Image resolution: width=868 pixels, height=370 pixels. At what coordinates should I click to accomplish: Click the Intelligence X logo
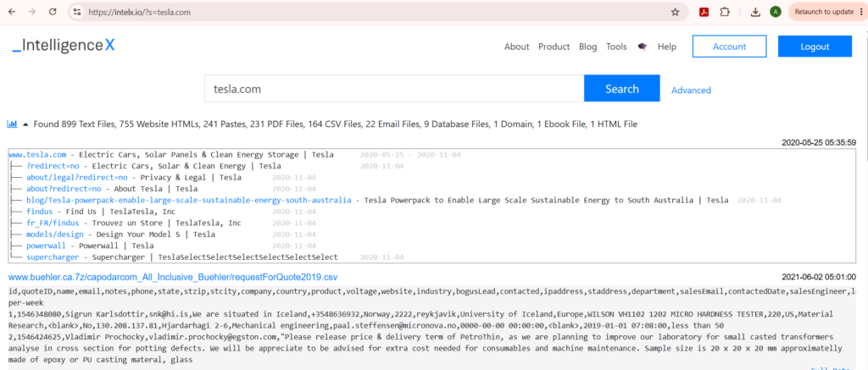click(63, 46)
